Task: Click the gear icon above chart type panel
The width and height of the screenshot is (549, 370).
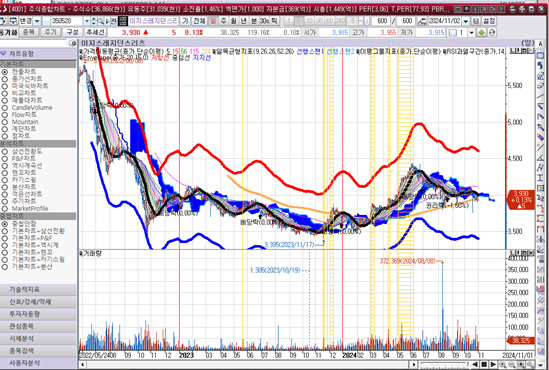Action: click(73, 43)
